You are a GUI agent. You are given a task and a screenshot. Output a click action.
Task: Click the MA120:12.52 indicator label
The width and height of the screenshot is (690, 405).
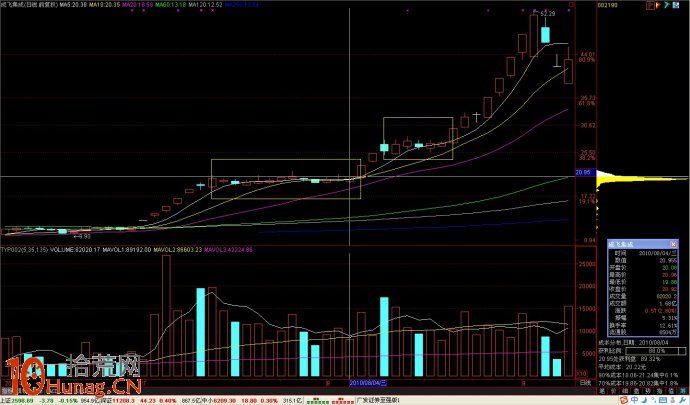pos(206,4)
